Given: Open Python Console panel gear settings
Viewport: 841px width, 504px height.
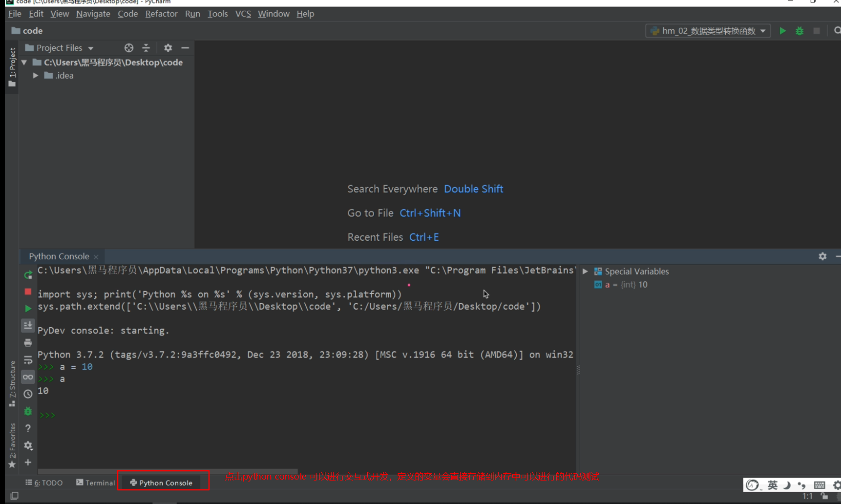Looking at the screenshot, I should [x=822, y=256].
